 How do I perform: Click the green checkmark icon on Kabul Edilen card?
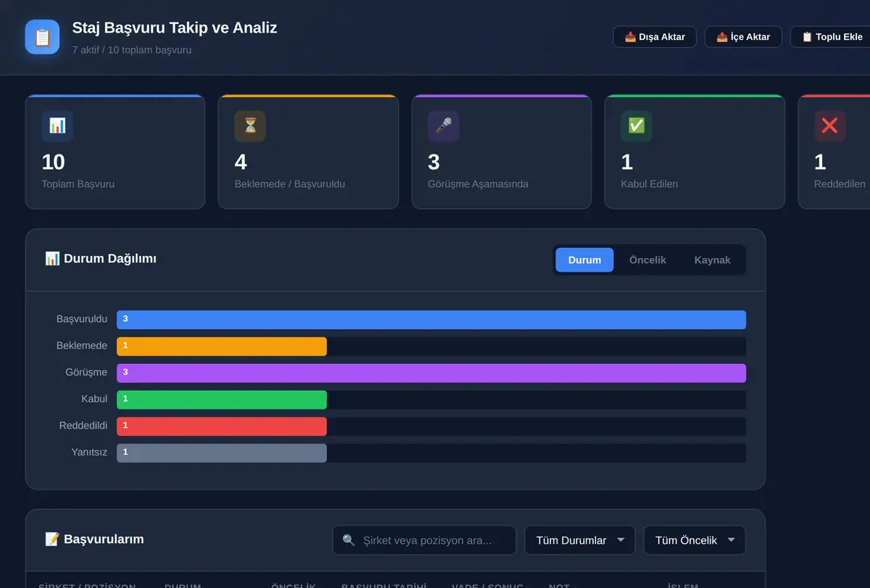pos(637,126)
